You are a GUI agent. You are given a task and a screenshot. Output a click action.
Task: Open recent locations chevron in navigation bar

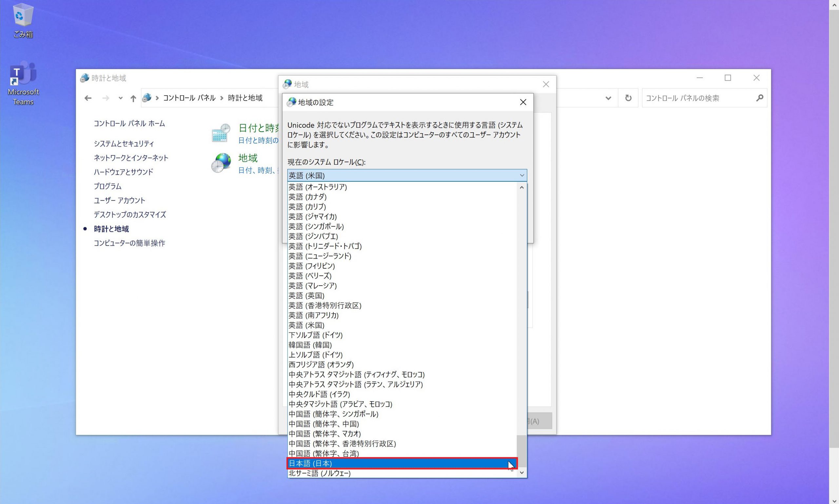[x=120, y=98]
